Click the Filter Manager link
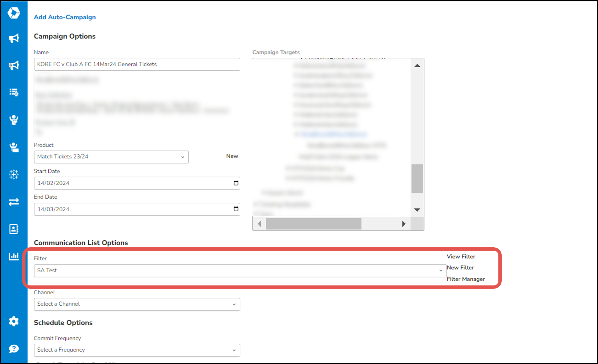This screenshot has height=364, width=598. [x=466, y=279]
